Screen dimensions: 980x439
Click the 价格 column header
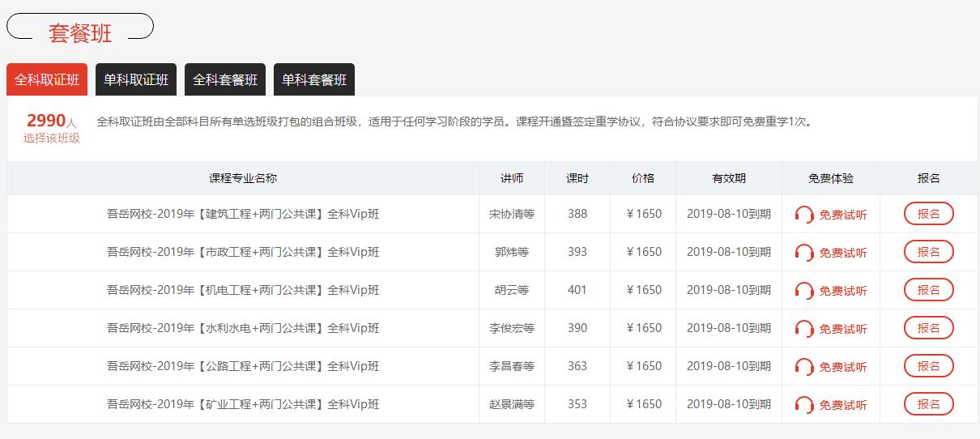pos(643,178)
